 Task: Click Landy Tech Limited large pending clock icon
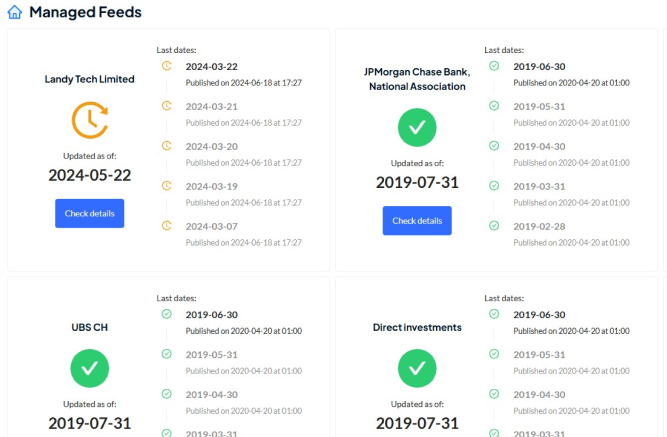90,120
